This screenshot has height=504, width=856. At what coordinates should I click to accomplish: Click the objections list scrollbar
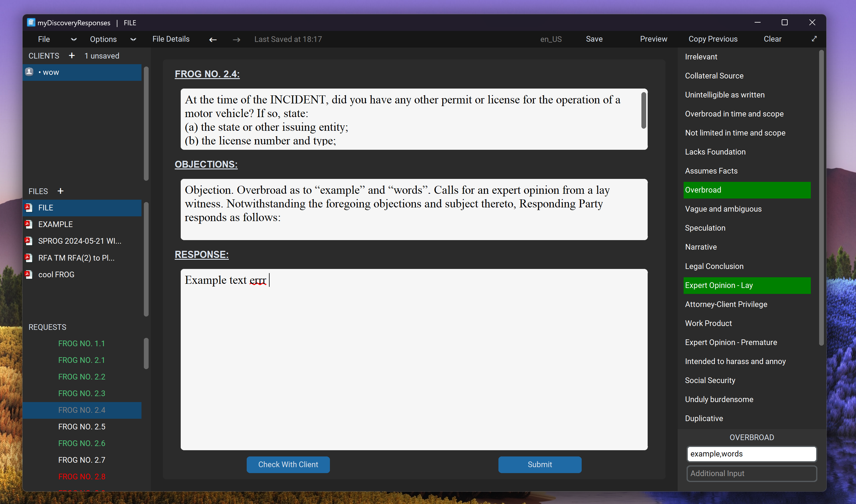821,197
